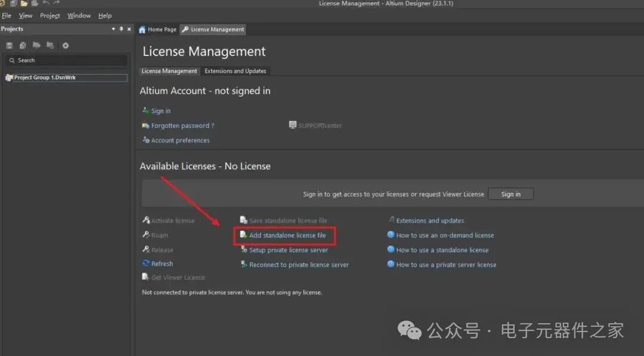
Task: Open the Help menu
Action: click(105, 16)
